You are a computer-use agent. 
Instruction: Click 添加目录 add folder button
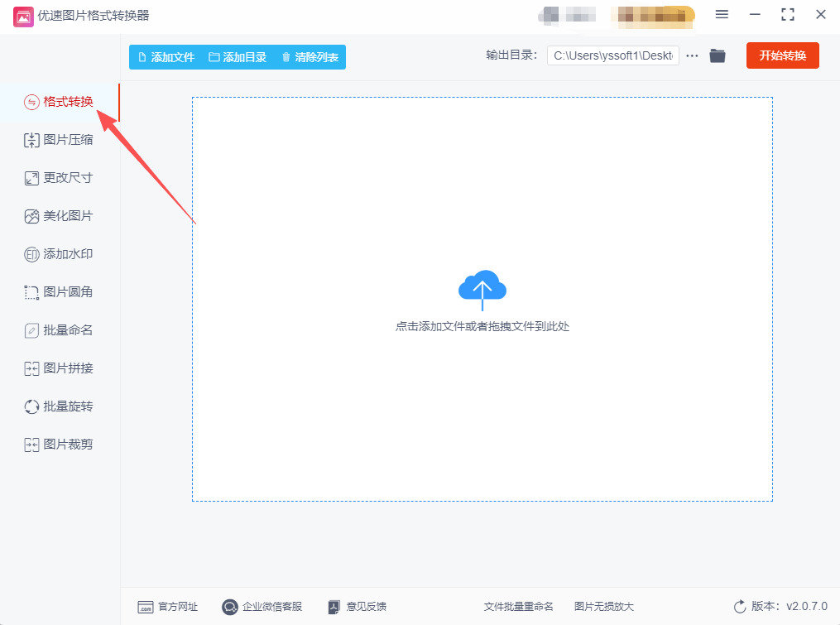[238, 57]
